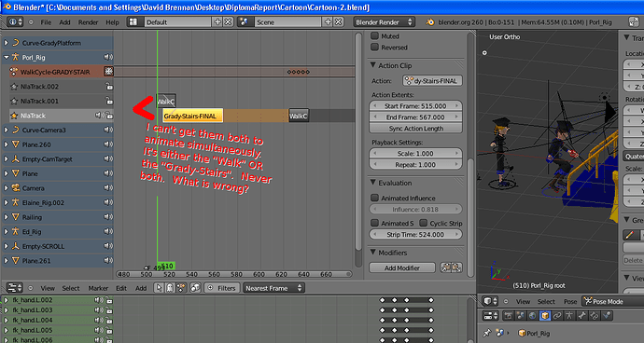Viewport: 644px width, 343px height.
Task: Expand the Curve-Camera3 channel
Action: coord(7,130)
